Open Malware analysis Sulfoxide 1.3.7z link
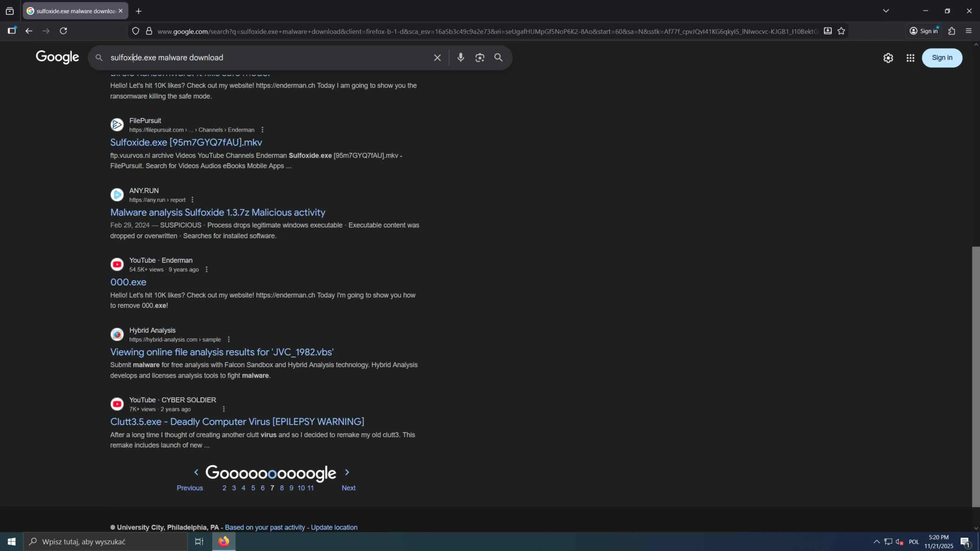This screenshot has width=980, height=551. [217, 212]
